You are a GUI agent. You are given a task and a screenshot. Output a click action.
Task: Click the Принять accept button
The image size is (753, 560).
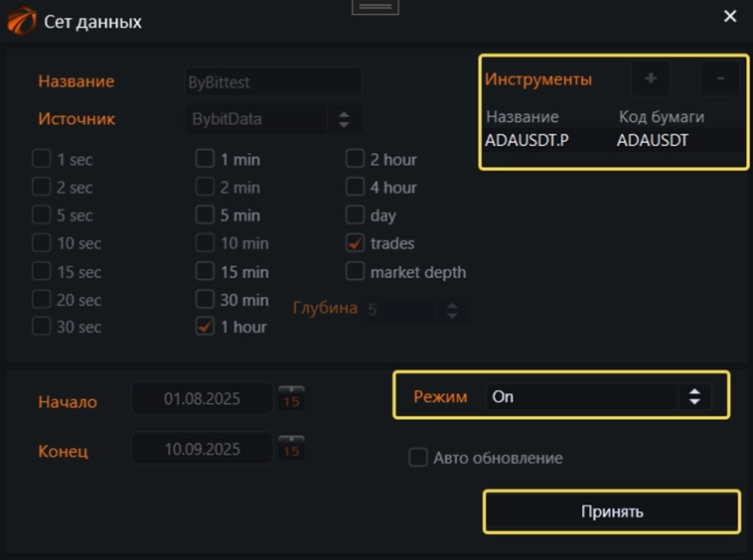612,511
